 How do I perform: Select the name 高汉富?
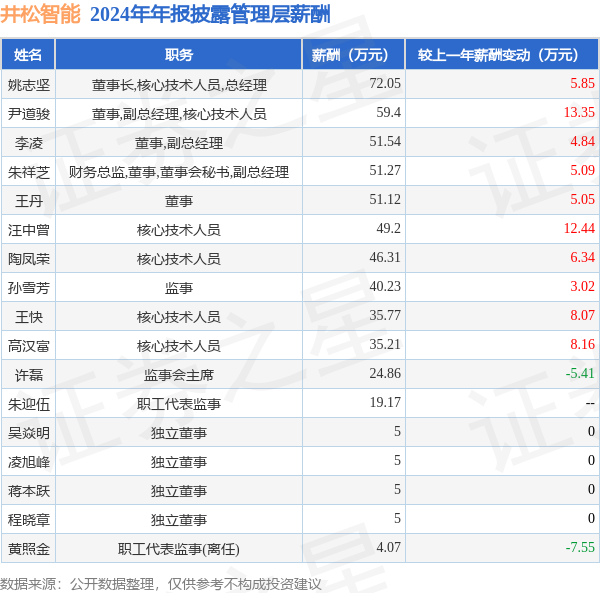[29, 346]
